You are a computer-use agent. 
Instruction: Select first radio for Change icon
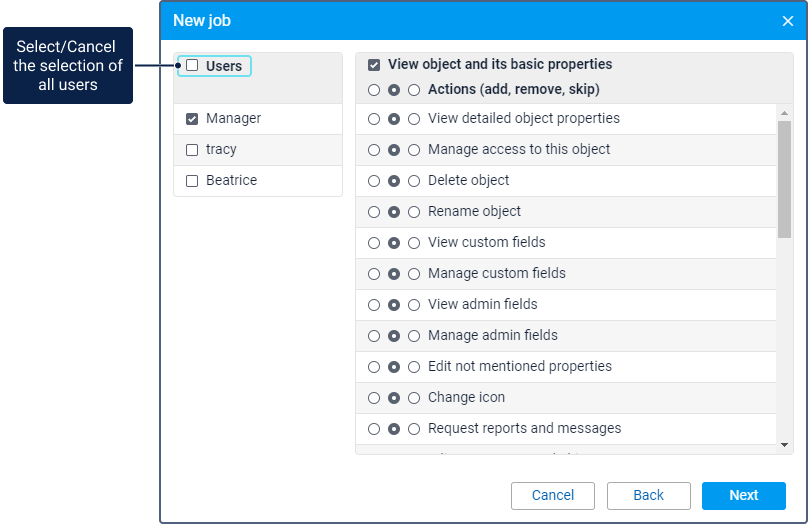[x=374, y=398]
